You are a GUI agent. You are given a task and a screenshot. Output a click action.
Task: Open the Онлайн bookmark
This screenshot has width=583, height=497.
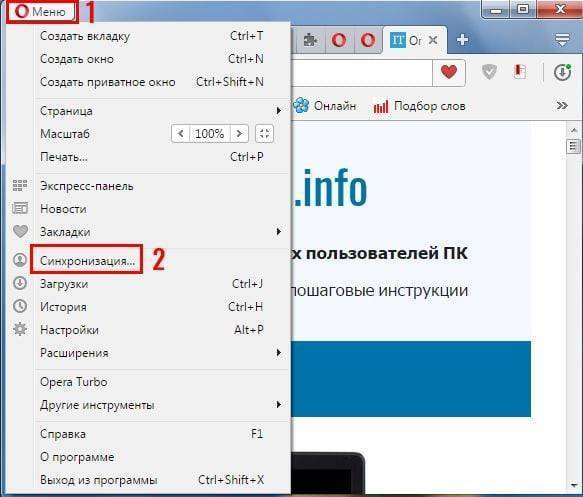click(325, 106)
